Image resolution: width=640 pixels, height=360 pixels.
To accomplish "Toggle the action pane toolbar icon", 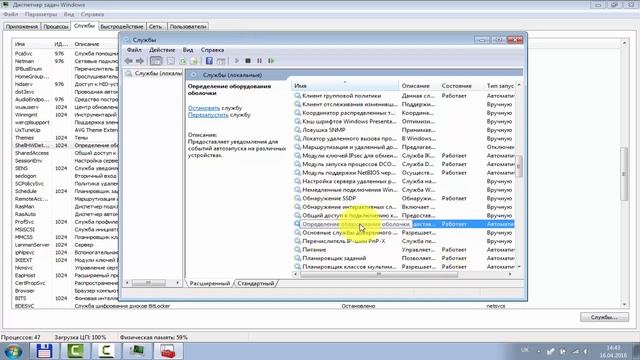I will 221,61.
